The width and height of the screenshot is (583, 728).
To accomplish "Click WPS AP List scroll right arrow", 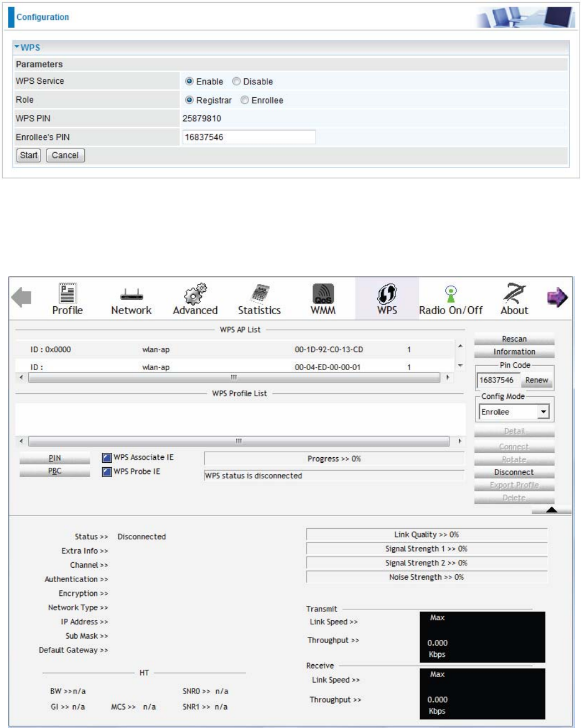I will 448,377.
